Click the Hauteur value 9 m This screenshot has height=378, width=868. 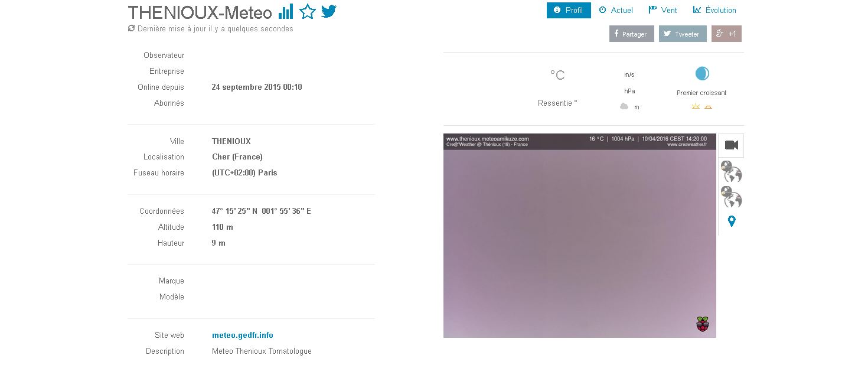click(218, 243)
